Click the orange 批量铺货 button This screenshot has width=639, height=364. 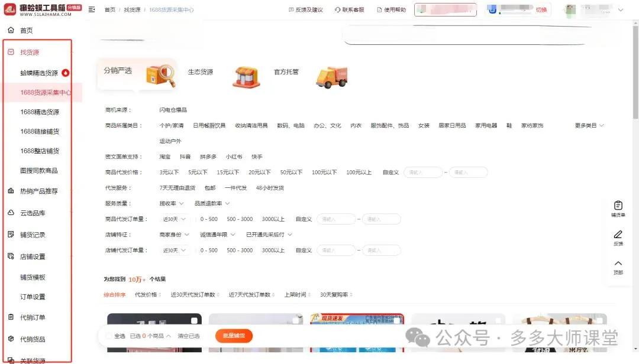click(x=234, y=336)
